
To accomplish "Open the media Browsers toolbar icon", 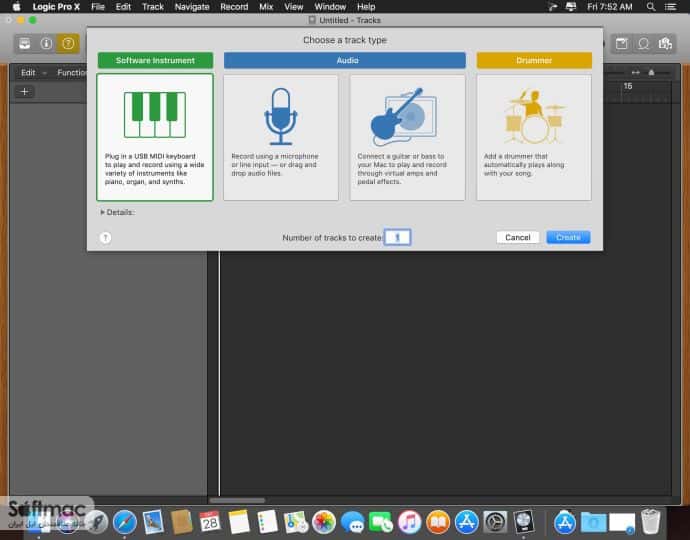I will point(665,44).
